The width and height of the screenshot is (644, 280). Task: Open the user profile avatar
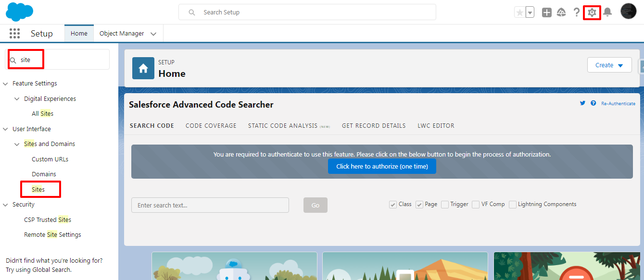tap(628, 11)
